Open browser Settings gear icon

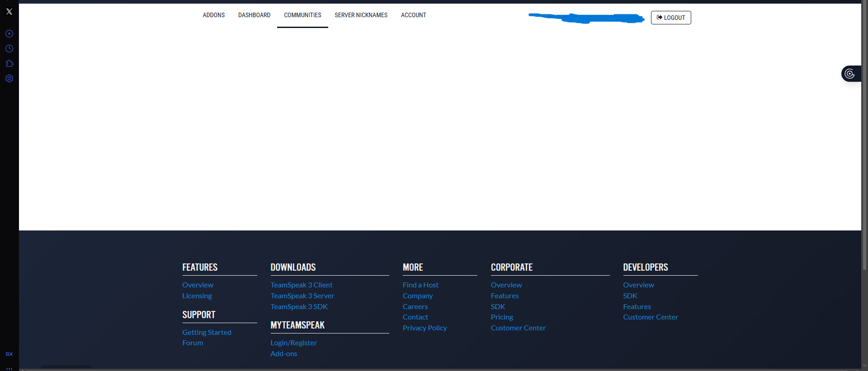9,79
